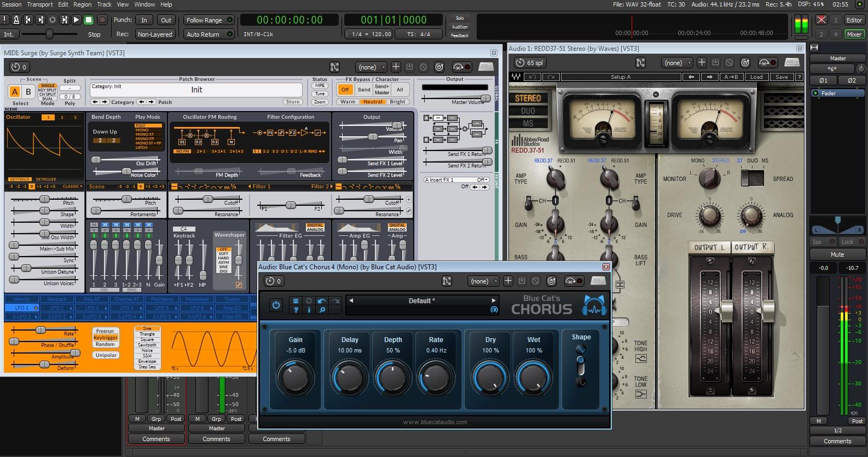Screen dimensions: 868x457
Task: Open pin configuration in the Surge window
Action: (334, 67)
